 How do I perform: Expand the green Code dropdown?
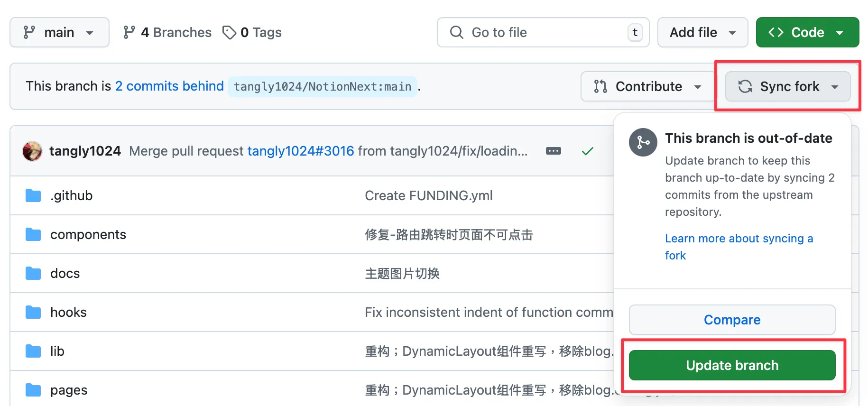coord(807,32)
